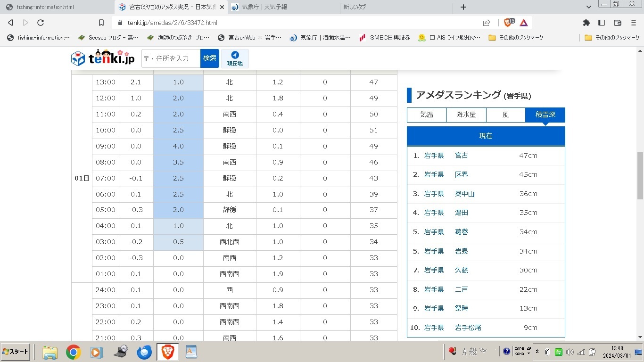644x362 pixels.
Task: Open SMBC日興証券 bookmark
Action: (x=385, y=38)
